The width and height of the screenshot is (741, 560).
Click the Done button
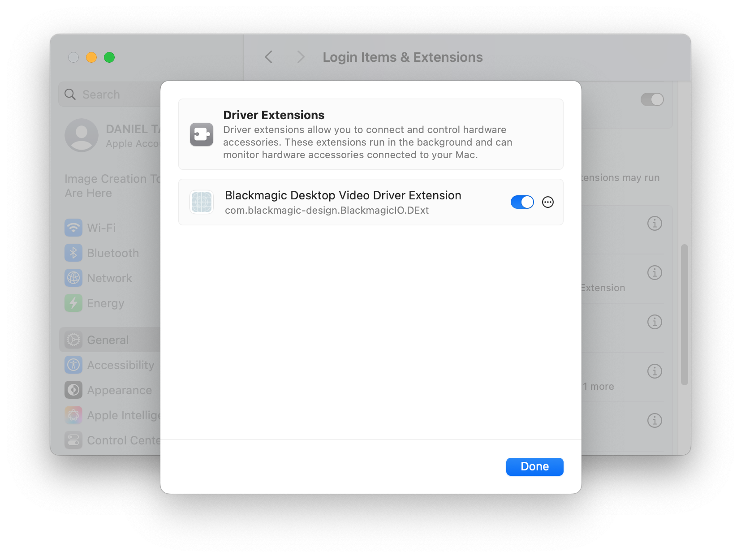point(534,466)
